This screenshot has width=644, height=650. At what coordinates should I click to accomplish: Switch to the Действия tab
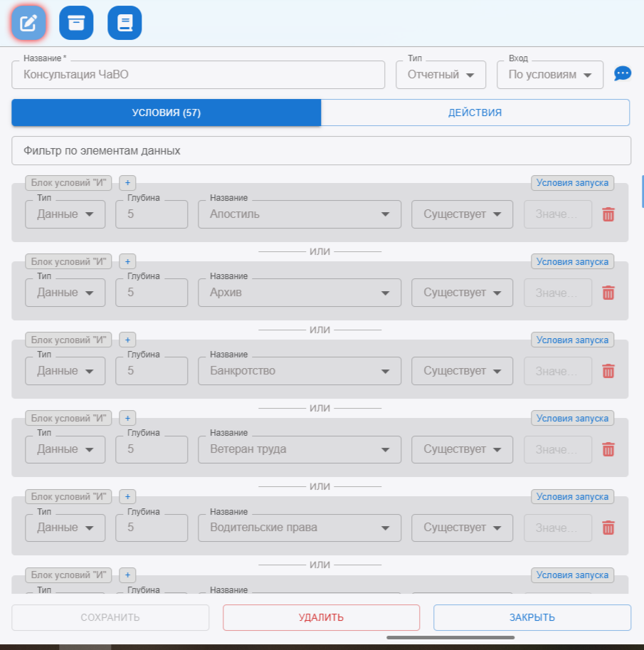(475, 112)
